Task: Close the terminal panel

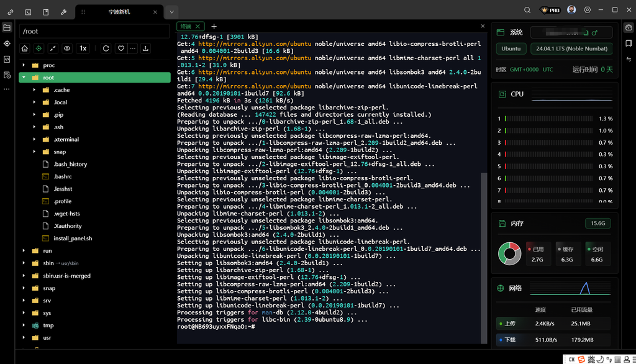Action: (x=483, y=26)
